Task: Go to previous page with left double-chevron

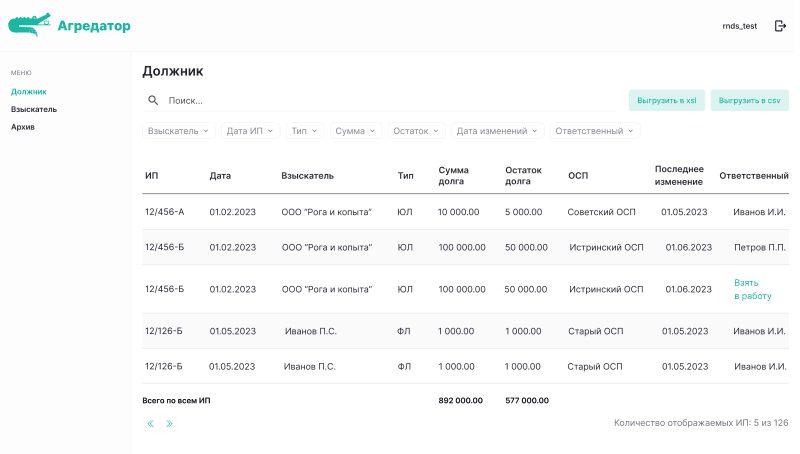Action: click(x=151, y=424)
